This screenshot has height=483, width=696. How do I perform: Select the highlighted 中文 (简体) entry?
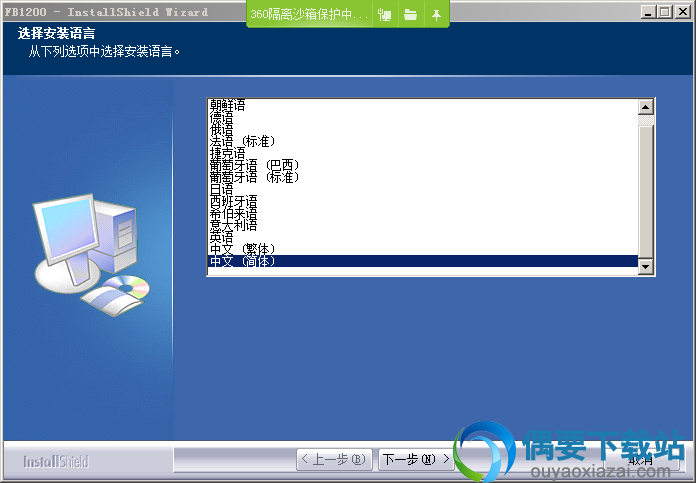coord(423,261)
